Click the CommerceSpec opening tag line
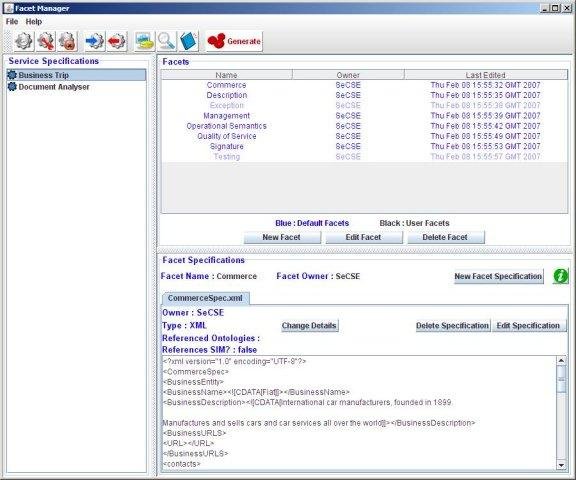The image size is (576, 480). (x=196, y=372)
